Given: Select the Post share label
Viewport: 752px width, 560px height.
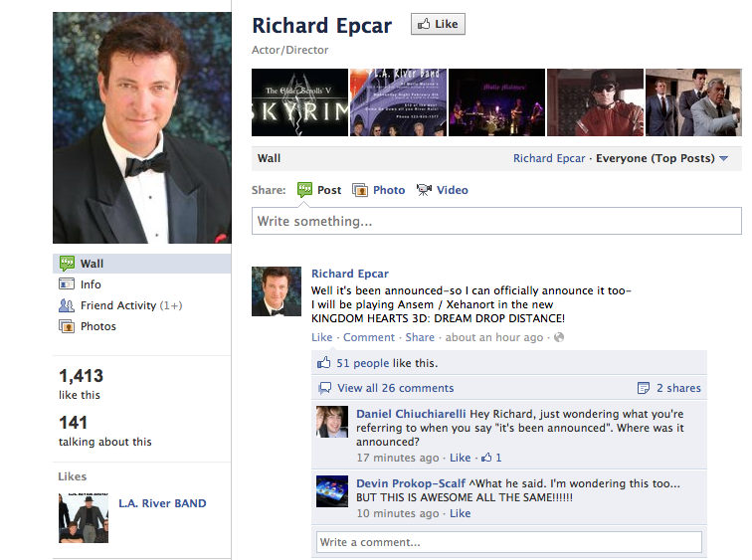Looking at the screenshot, I should 329,190.
